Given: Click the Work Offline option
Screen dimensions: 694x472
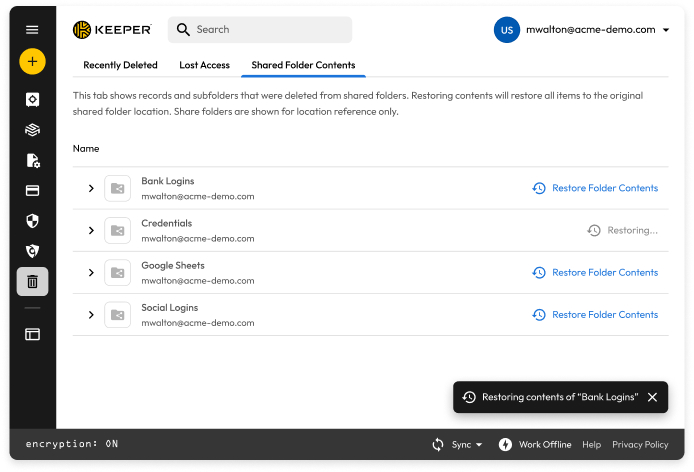Looking at the screenshot, I should [535, 444].
